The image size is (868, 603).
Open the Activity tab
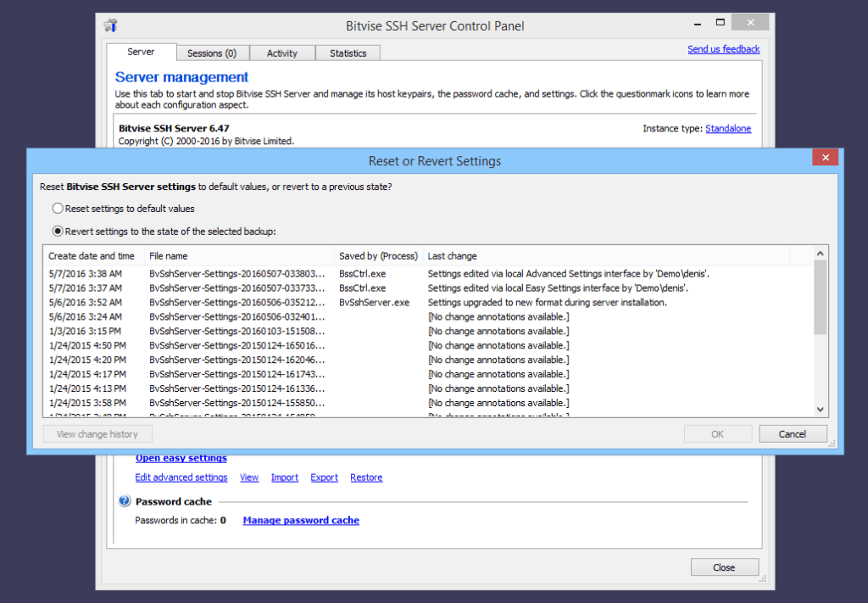[x=282, y=53]
